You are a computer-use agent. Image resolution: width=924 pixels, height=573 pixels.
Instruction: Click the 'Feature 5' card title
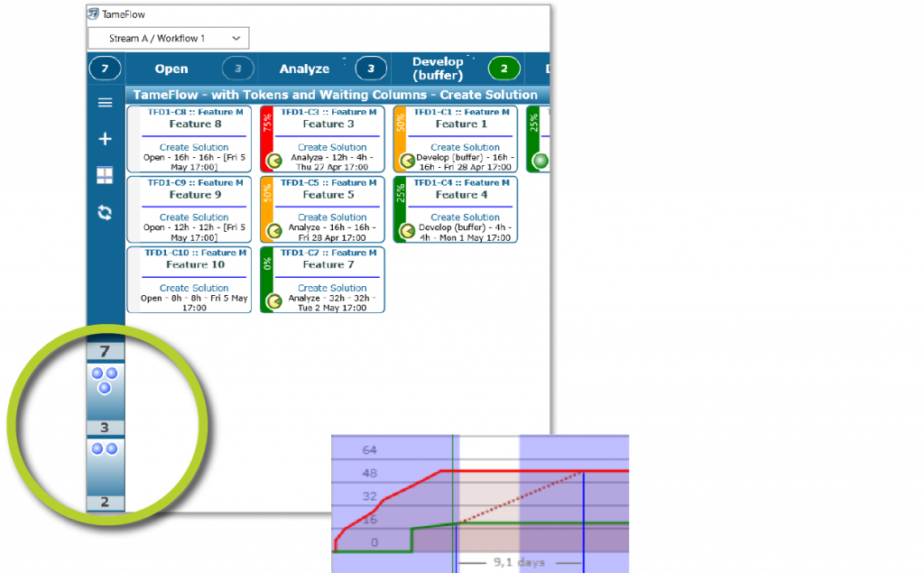[328, 195]
